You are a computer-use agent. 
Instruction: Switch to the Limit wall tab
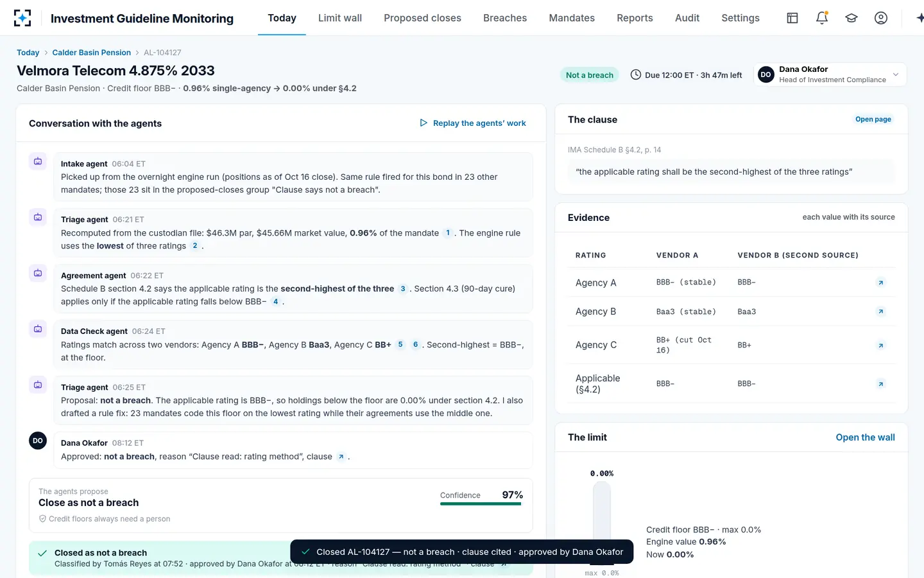tap(340, 18)
